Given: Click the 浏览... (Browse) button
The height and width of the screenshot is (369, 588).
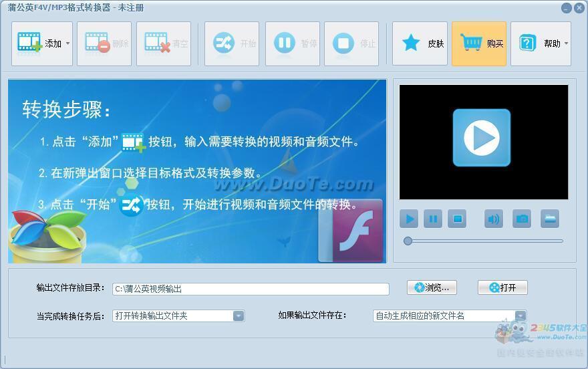Looking at the screenshot, I should (x=432, y=287).
